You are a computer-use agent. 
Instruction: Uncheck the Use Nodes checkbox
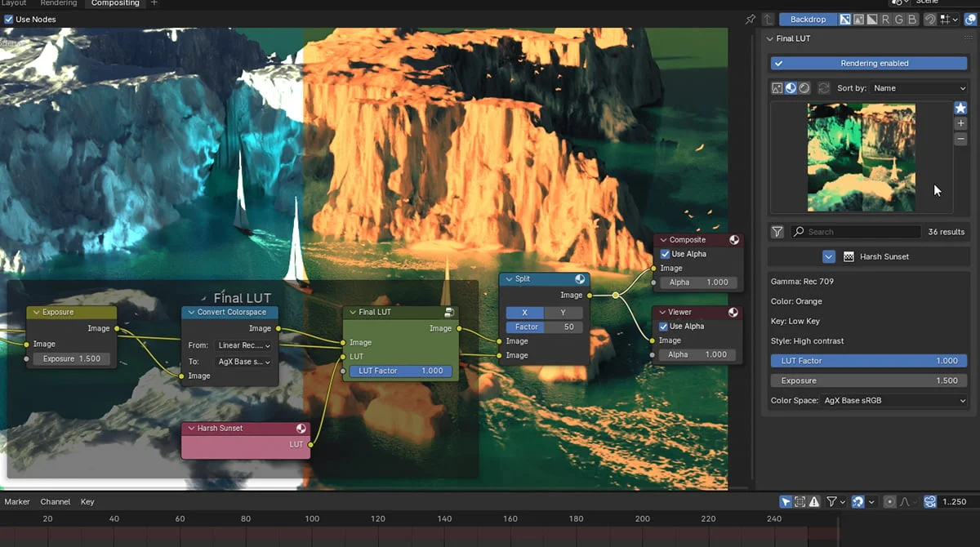(x=7, y=19)
